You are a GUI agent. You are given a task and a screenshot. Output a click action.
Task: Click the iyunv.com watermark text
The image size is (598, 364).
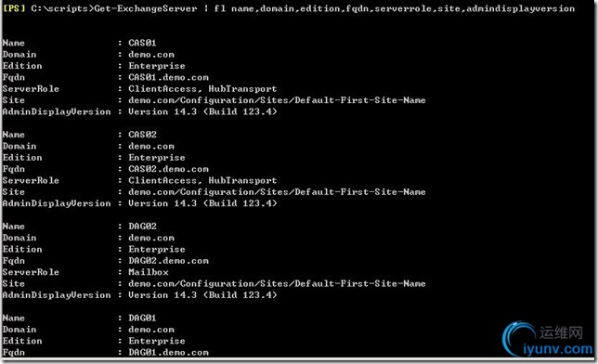(558, 349)
